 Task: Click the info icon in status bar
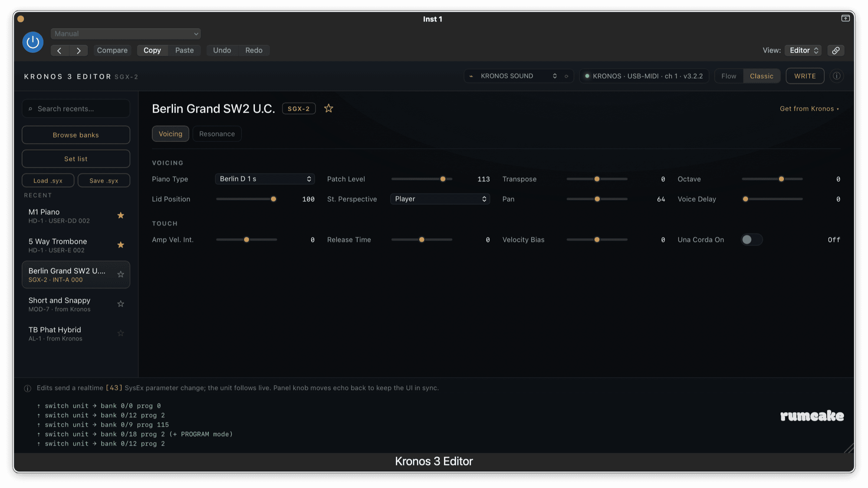pyautogui.click(x=27, y=388)
